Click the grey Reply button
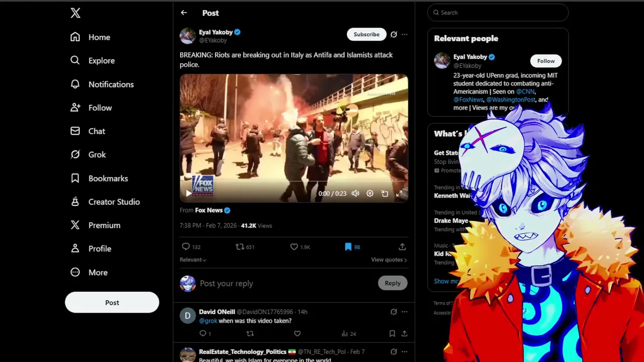Viewport: 644px width, 362px height. (392, 283)
